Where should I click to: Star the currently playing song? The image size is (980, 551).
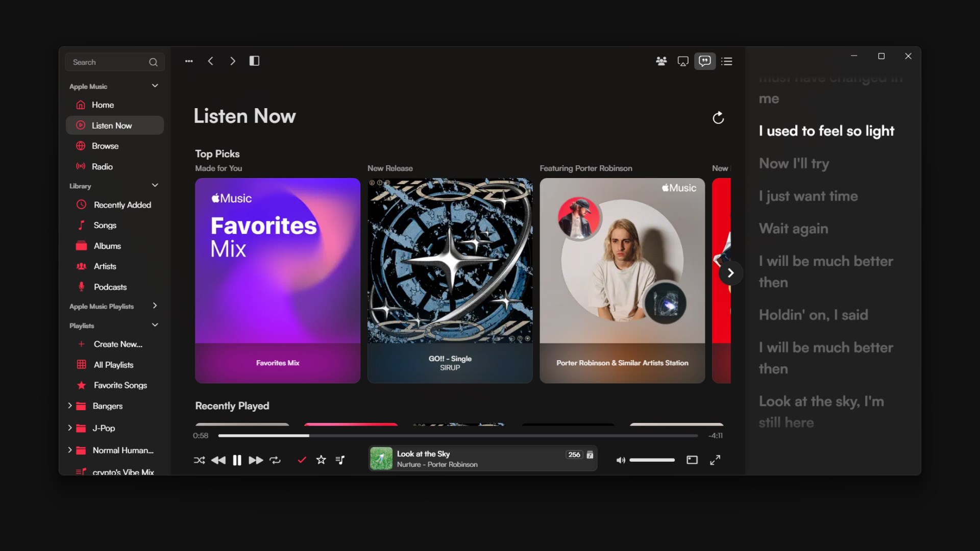(321, 460)
